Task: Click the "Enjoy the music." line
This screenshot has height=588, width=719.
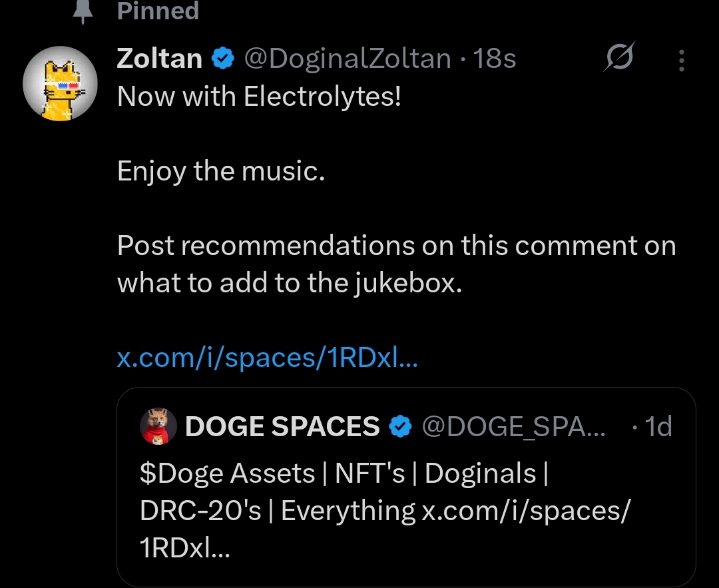Action: tap(221, 172)
